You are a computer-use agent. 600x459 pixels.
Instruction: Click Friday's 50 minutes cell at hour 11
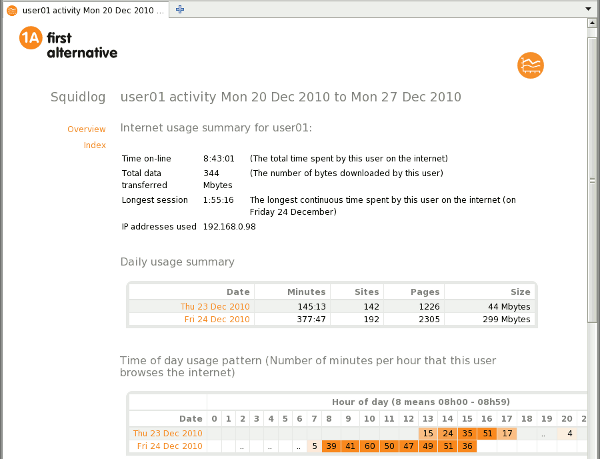coord(389,446)
